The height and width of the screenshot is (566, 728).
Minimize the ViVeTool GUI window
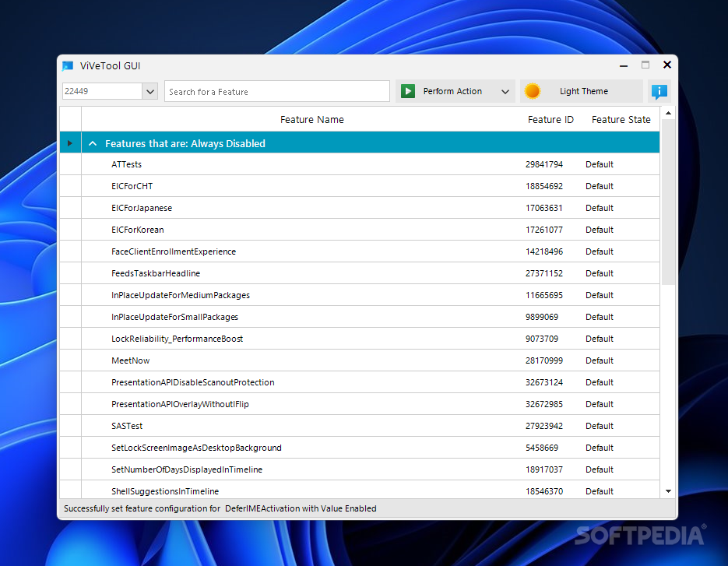coord(624,66)
